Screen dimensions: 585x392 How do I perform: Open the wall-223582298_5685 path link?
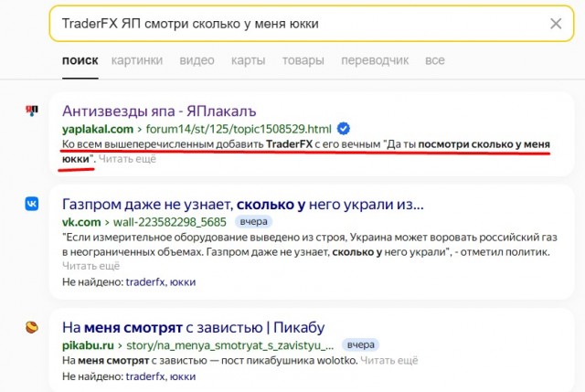click(x=170, y=222)
